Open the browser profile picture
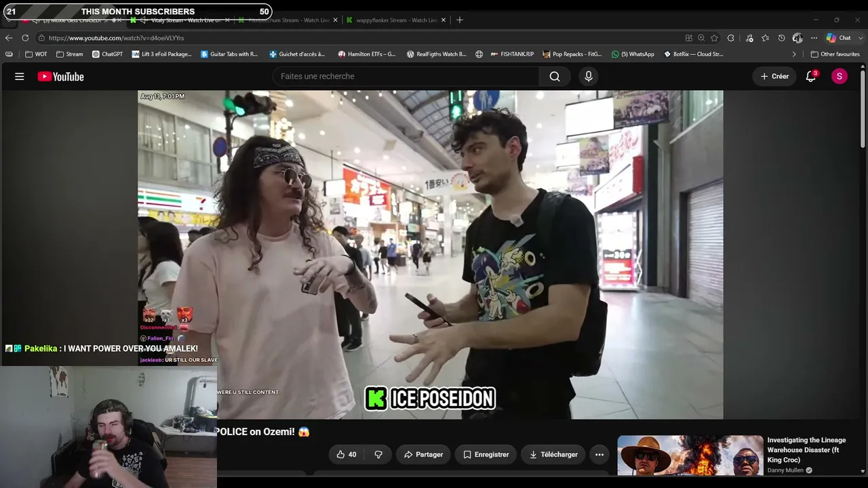The height and width of the screenshot is (488, 868). pos(797,38)
